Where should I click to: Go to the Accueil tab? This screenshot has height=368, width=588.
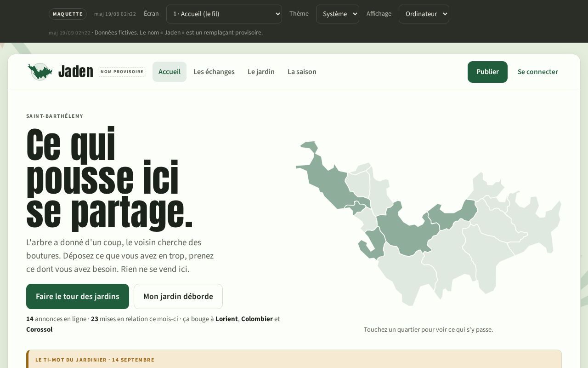click(170, 72)
